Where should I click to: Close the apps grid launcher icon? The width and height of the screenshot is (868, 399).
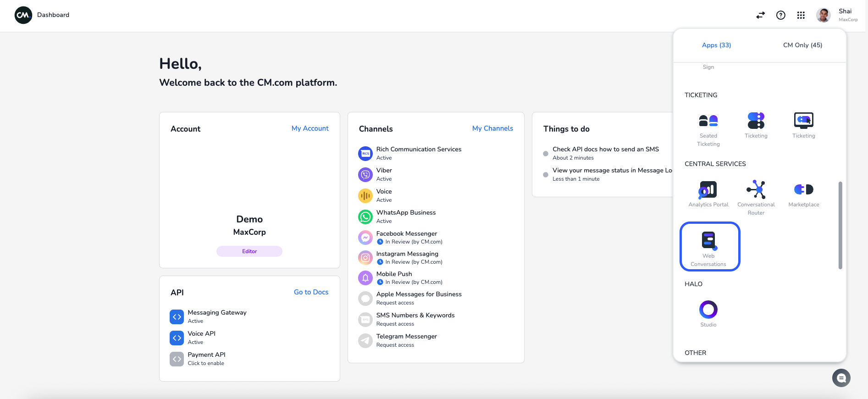coord(801,15)
